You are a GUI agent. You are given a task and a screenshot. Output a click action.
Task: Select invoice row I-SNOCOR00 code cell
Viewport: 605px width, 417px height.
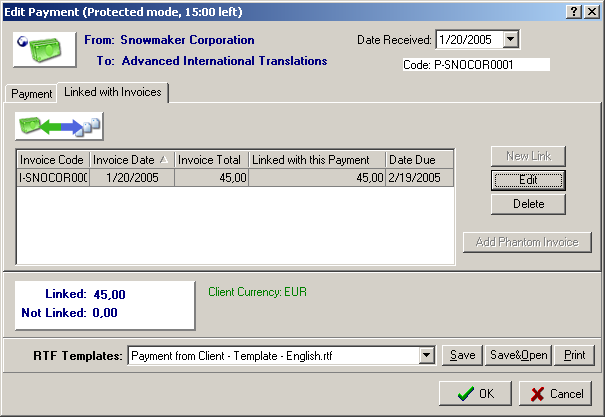tap(53, 177)
